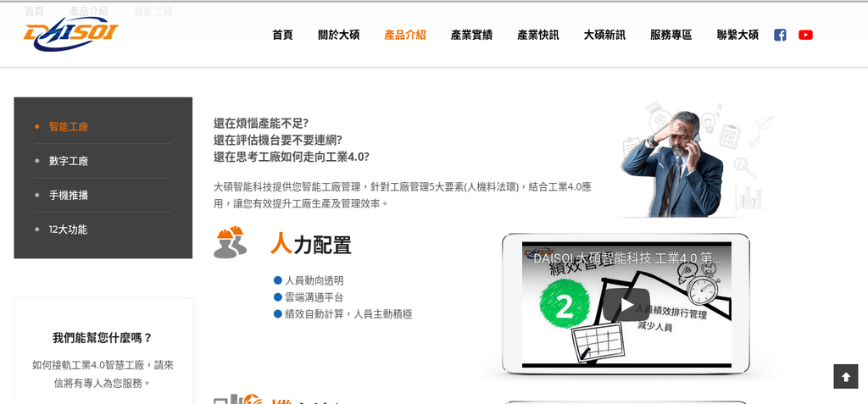Play the embedded DAISOI video

point(626,304)
